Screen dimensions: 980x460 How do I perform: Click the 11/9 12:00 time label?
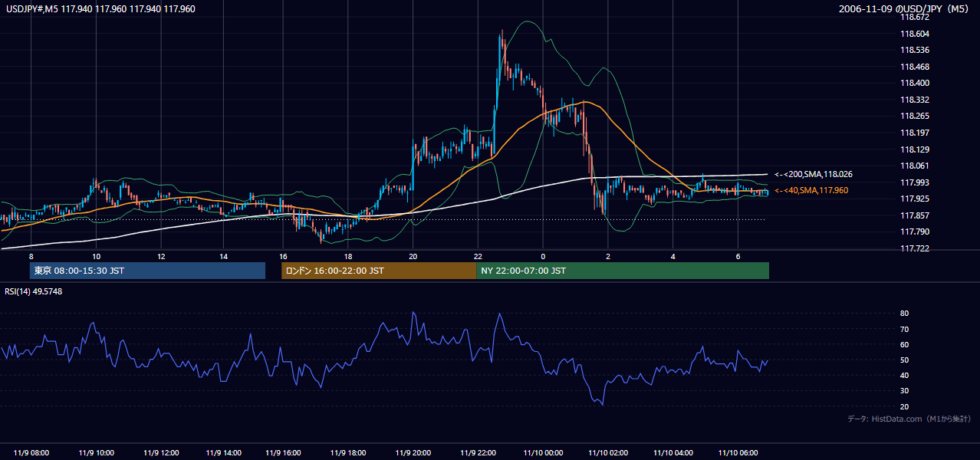(161, 452)
